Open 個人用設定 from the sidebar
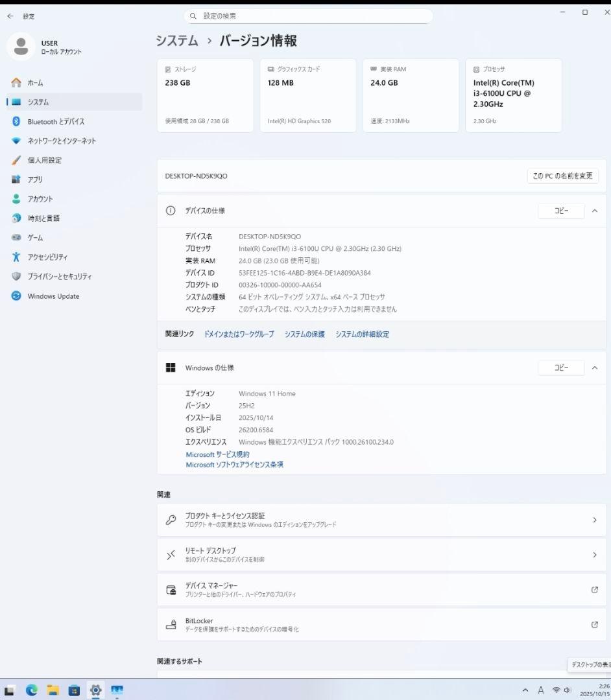611x700 pixels. point(44,160)
